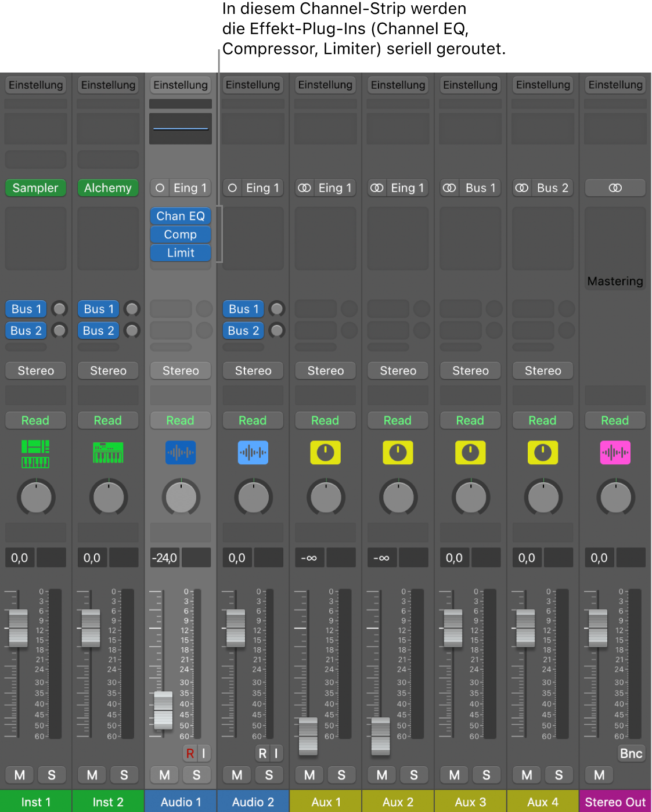Open the Einstellung menu on Inst 1
Image resolution: width=652 pixels, height=812 pixels.
[35, 85]
